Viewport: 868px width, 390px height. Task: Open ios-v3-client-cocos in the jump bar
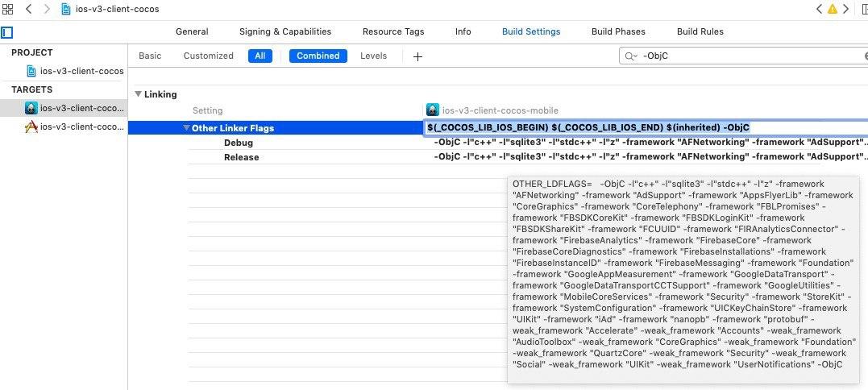click(x=110, y=9)
